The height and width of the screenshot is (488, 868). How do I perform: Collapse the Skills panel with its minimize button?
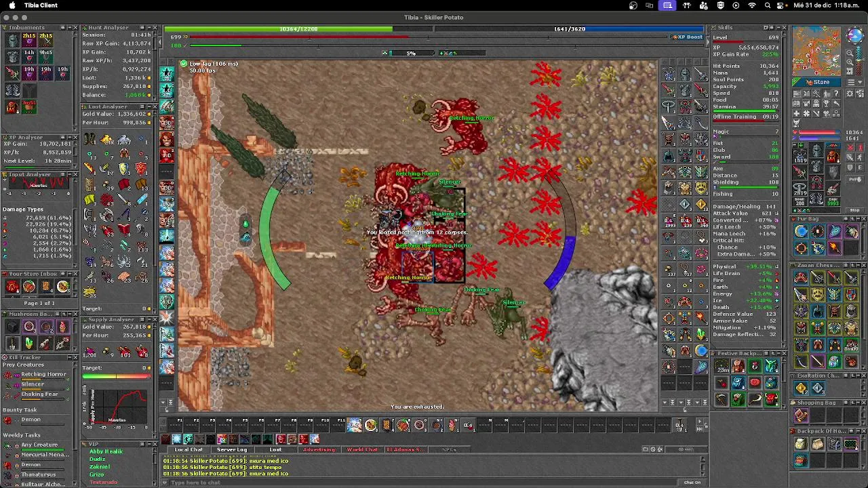coord(778,28)
